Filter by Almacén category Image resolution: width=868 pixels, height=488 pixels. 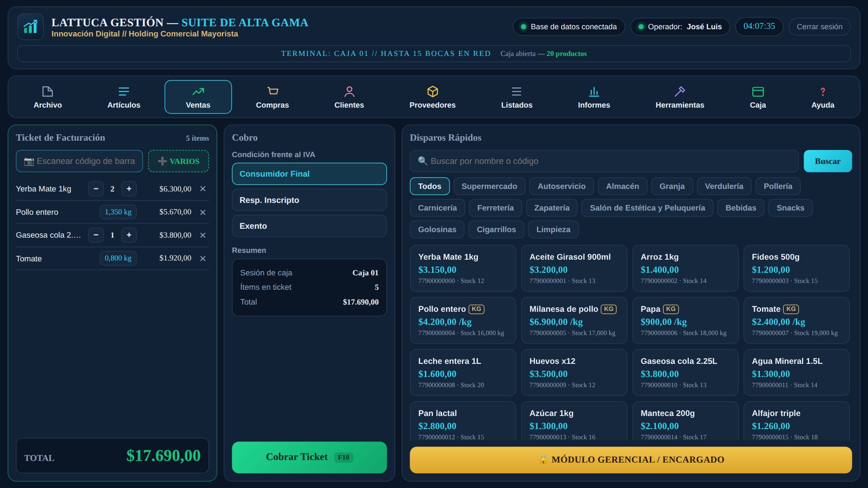click(x=622, y=186)
